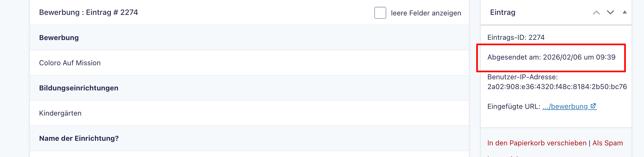The image size is (644, 157).
Task: Open the external link icon beside bewerbung
Action: 593,106
